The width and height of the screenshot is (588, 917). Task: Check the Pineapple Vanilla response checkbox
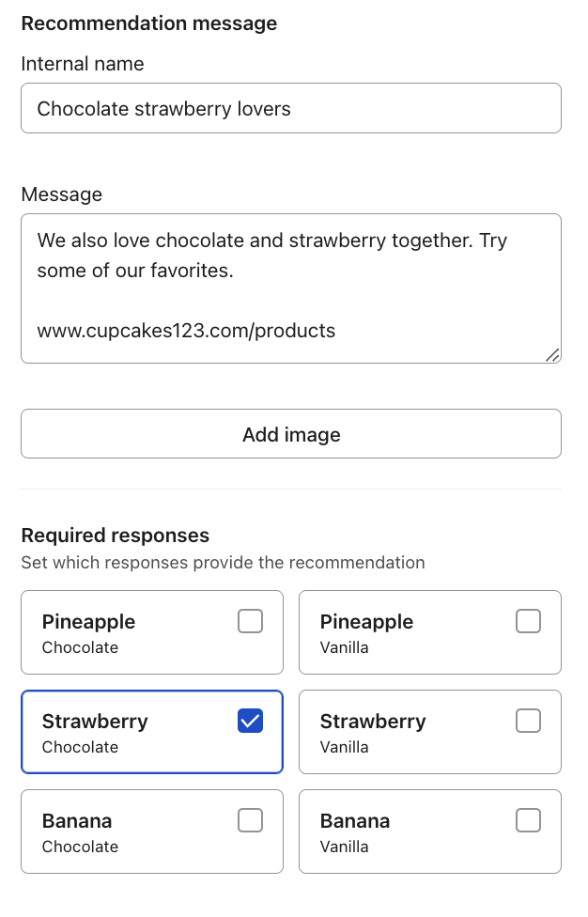click(x=528, y=621)
